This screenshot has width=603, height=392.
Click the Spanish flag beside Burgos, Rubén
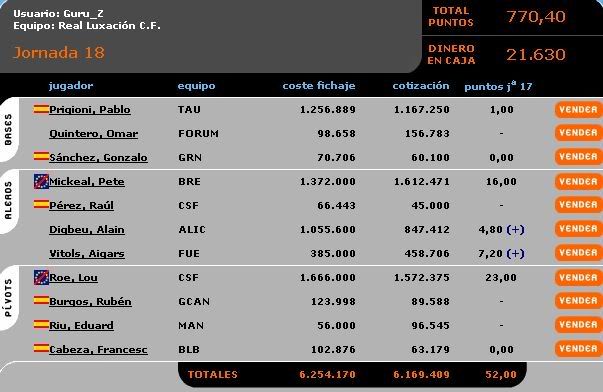[x=41, y=300]
